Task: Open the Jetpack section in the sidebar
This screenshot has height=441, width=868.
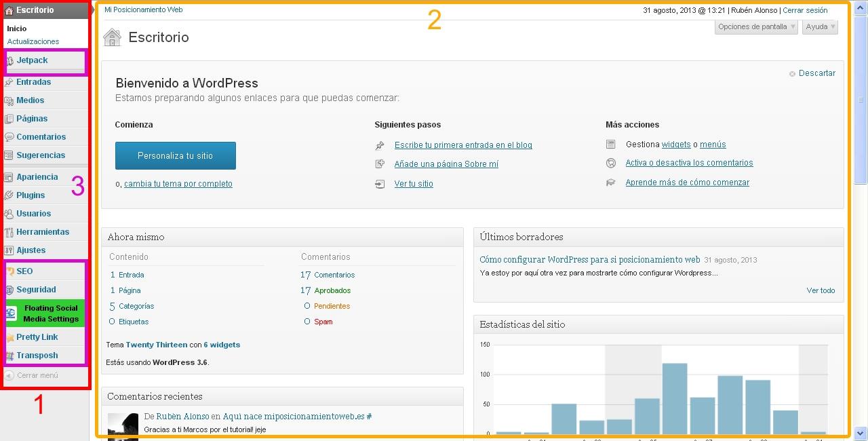Action: [x=32, y=60]
